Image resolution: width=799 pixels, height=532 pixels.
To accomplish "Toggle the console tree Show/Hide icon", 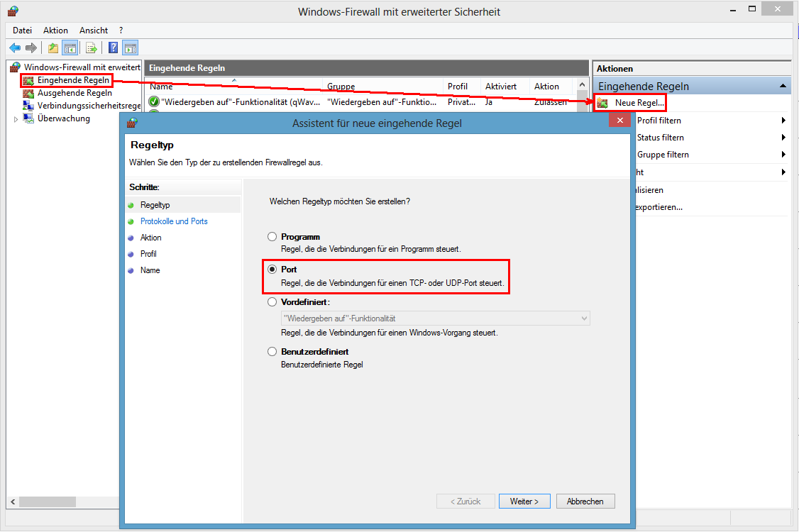I will [x=69, y=48].
